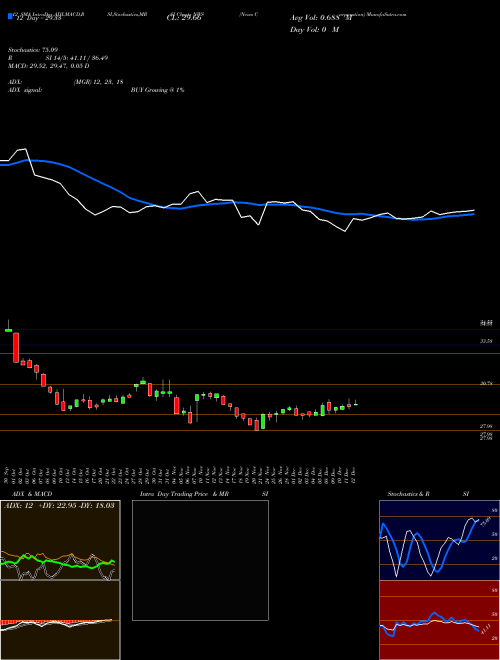Open the MACD histogram panel
The width and height of the screenshot is (500, 660).
[x=60, y=620]
